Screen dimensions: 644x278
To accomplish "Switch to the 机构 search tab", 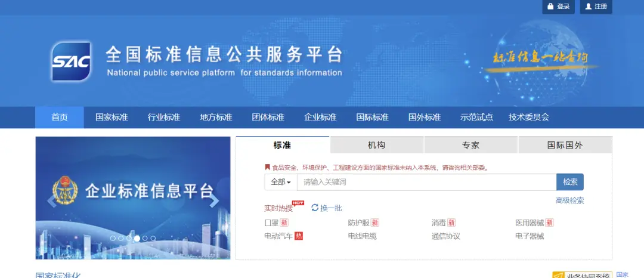I will pos(377,145).
